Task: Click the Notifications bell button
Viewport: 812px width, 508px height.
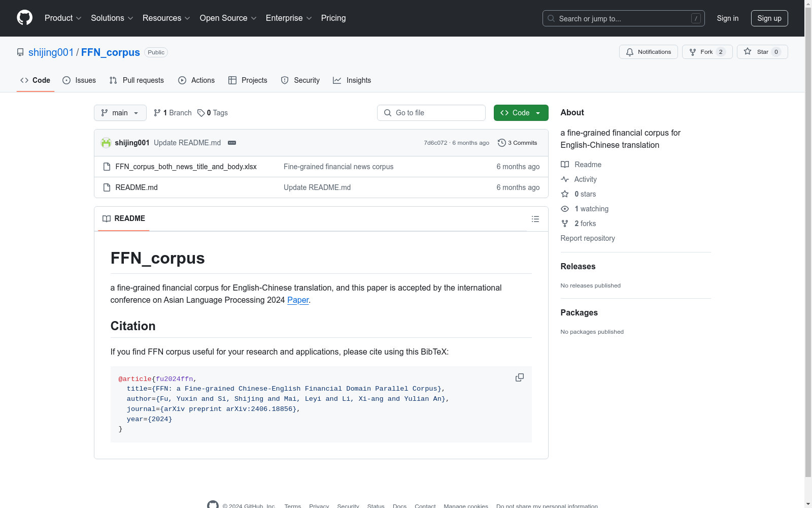Action: click(x=648, y=52)
